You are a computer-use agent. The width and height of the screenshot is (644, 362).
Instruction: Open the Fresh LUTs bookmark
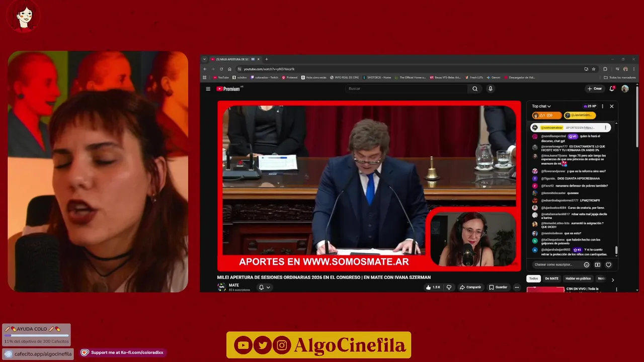474,77
